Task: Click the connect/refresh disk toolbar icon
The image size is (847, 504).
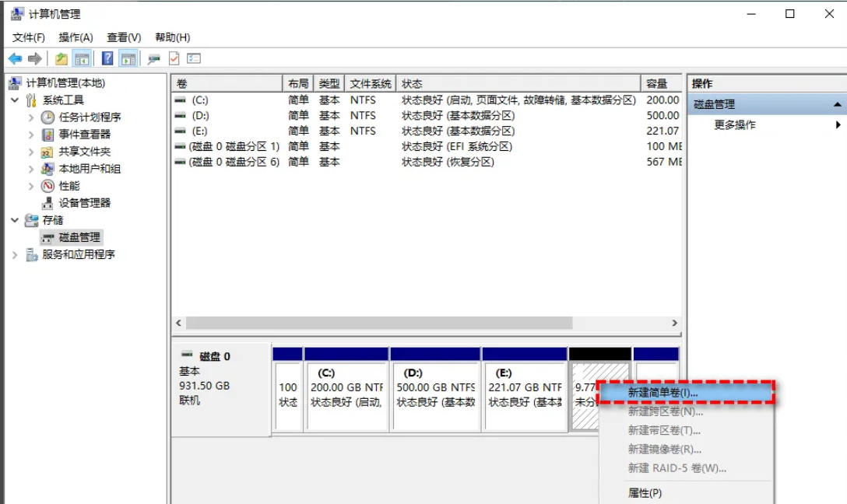Action: tap(154, 58)
